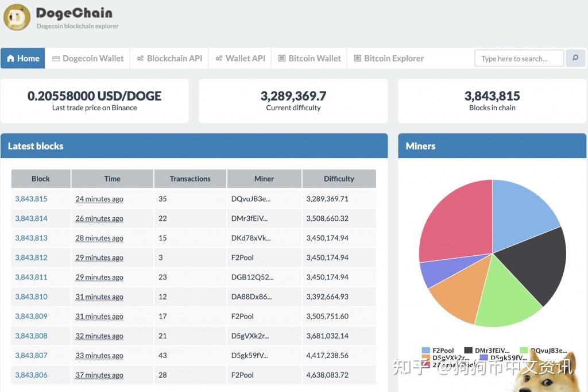Viewport: 588px width, 392px height.
Task: Click miner D5gk59fV... in table
Action: 249,355
